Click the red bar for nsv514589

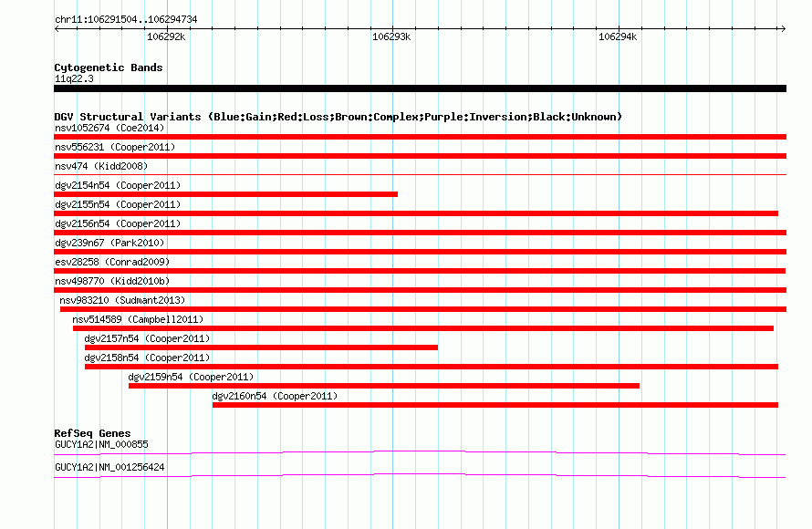(423, 328)
